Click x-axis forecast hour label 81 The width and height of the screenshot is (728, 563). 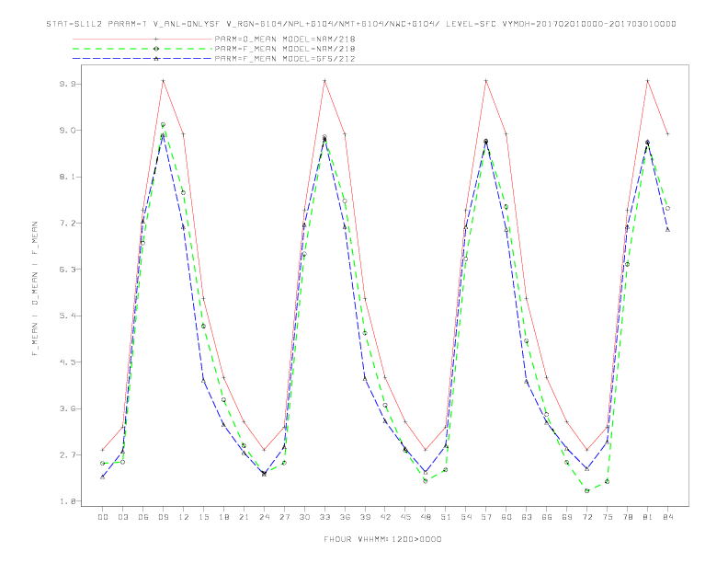648,517
